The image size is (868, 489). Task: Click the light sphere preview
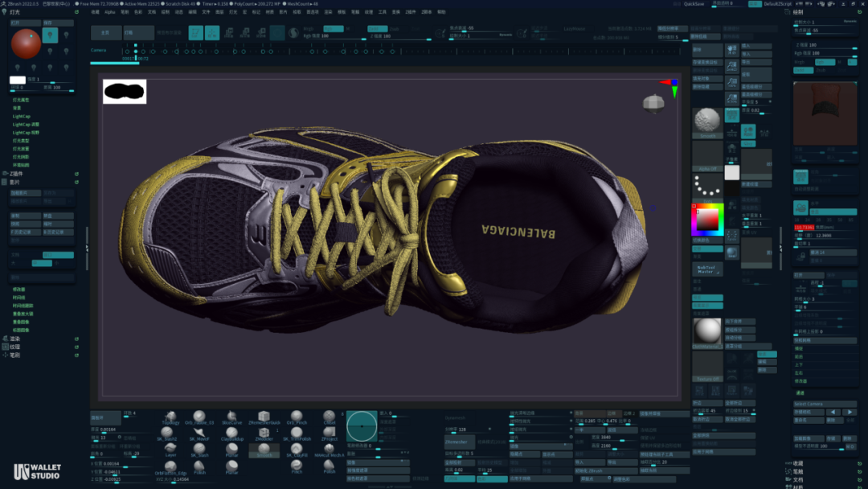[26, 43]
